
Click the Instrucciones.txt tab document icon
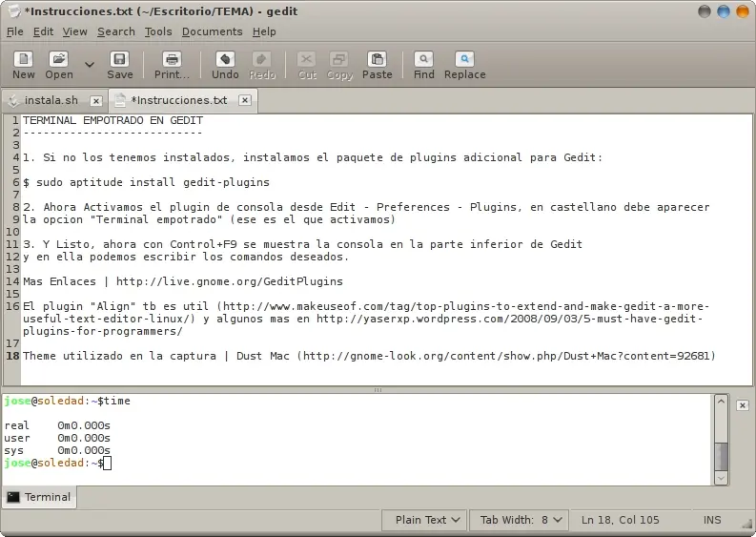pos(119,100)
